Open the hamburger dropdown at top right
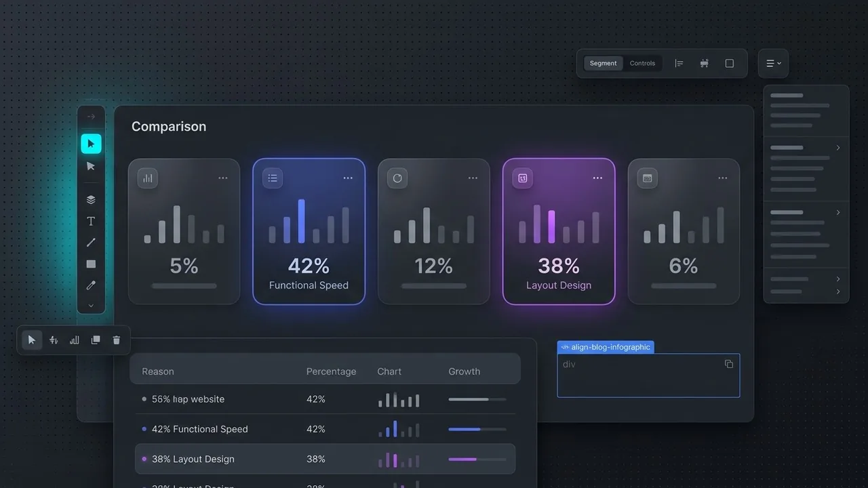The height and width of the screenshot is (488, 868). click(x=773, y=63)
